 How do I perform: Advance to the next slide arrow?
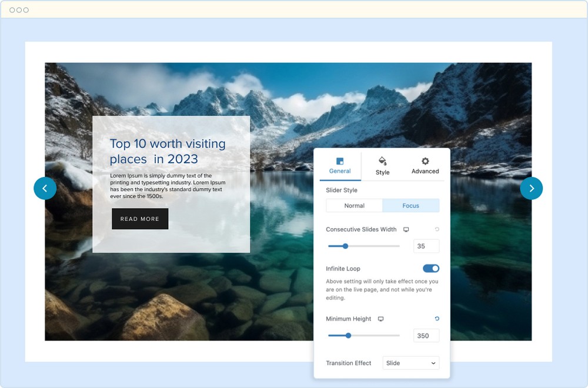tap(532, 188)
